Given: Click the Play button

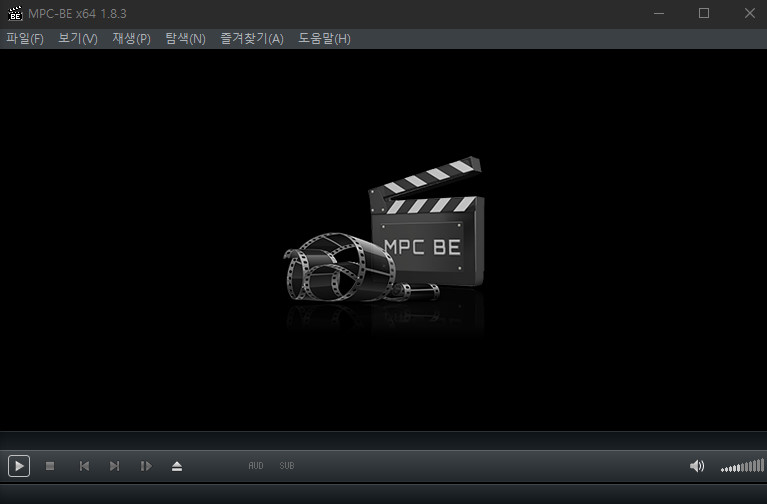Looking at the screenshot, I should tap(19, 466).
